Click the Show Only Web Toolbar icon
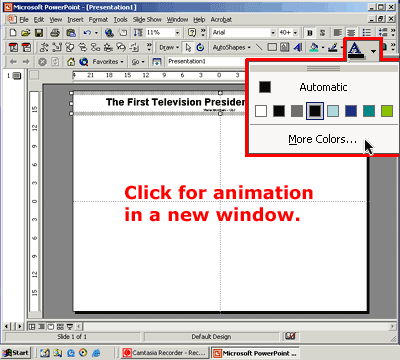400x360 pixels. pyautogui.click(x=156, y=62)
